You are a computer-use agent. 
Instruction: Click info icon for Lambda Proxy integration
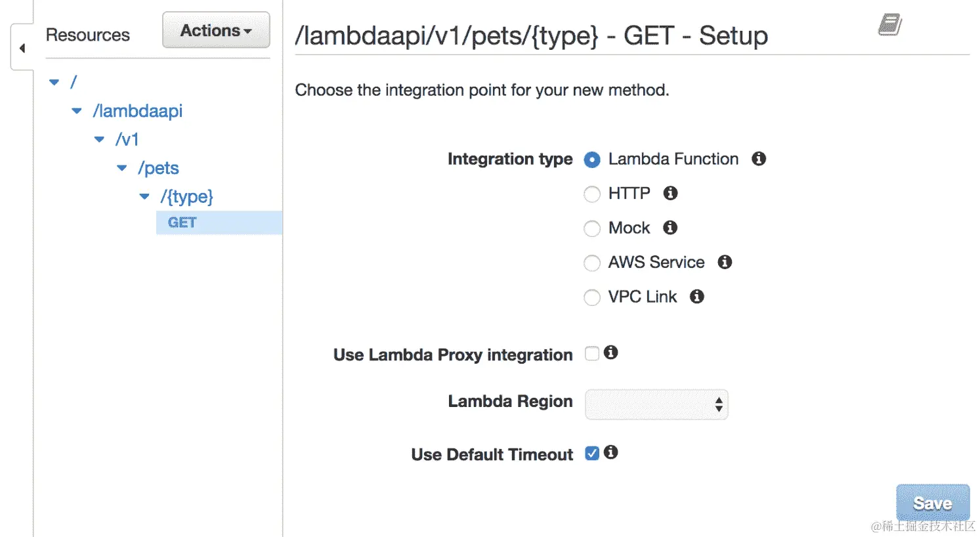[x=611, y=353]
